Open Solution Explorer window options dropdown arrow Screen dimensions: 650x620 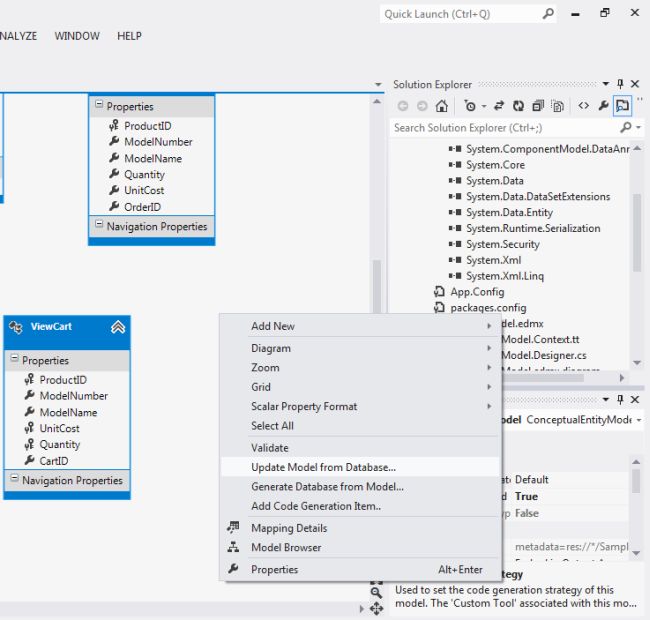click(x=606, y=84)
